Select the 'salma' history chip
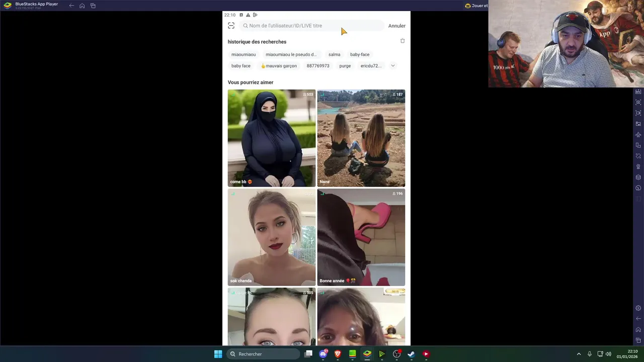644x362 pixels. pyautogui.click(x=334, y=54)
